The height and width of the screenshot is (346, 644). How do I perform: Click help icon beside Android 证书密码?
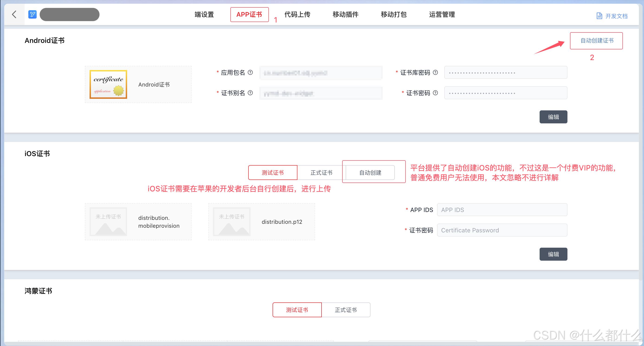(x=435, y=93)
